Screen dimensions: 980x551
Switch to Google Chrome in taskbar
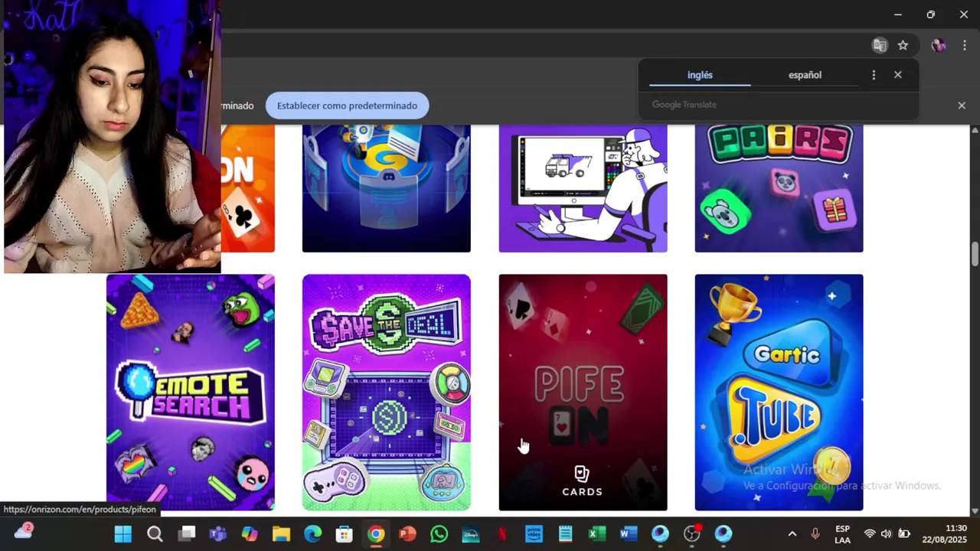(376, 533)
